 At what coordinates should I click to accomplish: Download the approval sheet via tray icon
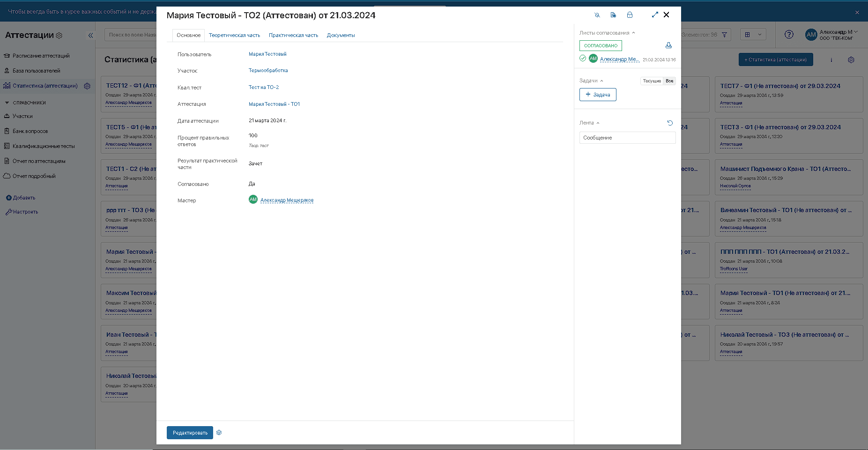[668, 45]
